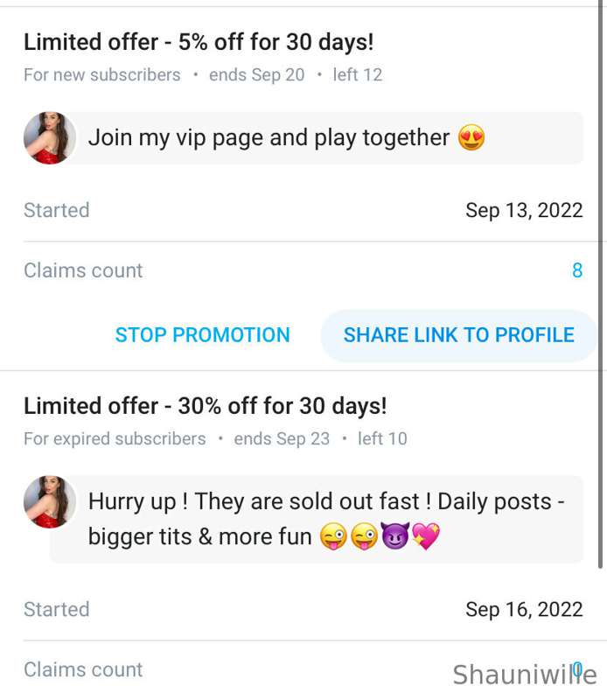
Task: Click 'For new subscribers' label
Action: pyautogui.click(x=101, y=75)
